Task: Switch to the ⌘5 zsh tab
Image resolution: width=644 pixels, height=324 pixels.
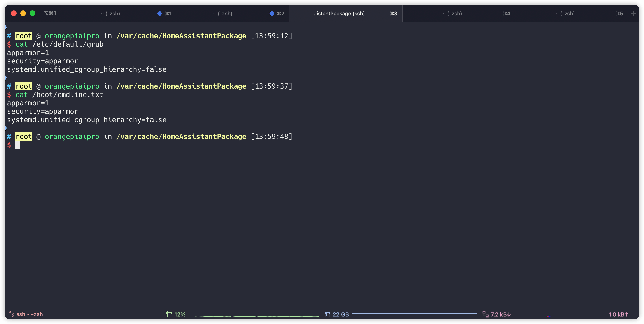Action: 565,14
